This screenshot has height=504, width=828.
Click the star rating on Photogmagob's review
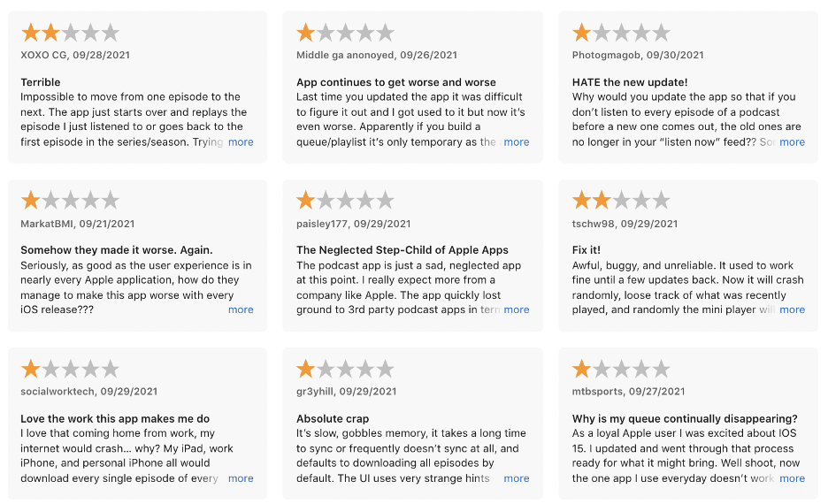[x=622, y=34]
